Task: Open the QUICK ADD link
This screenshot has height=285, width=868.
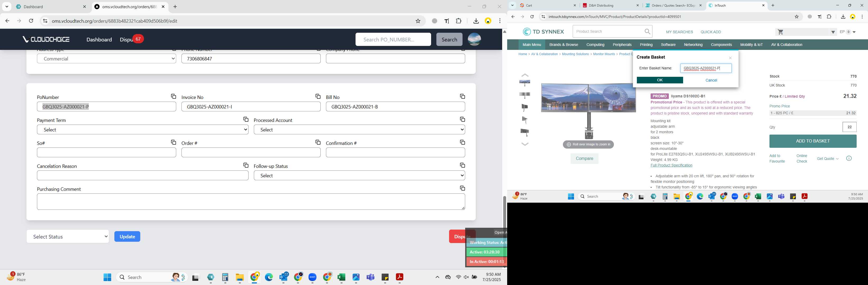Action: [710, 32]
